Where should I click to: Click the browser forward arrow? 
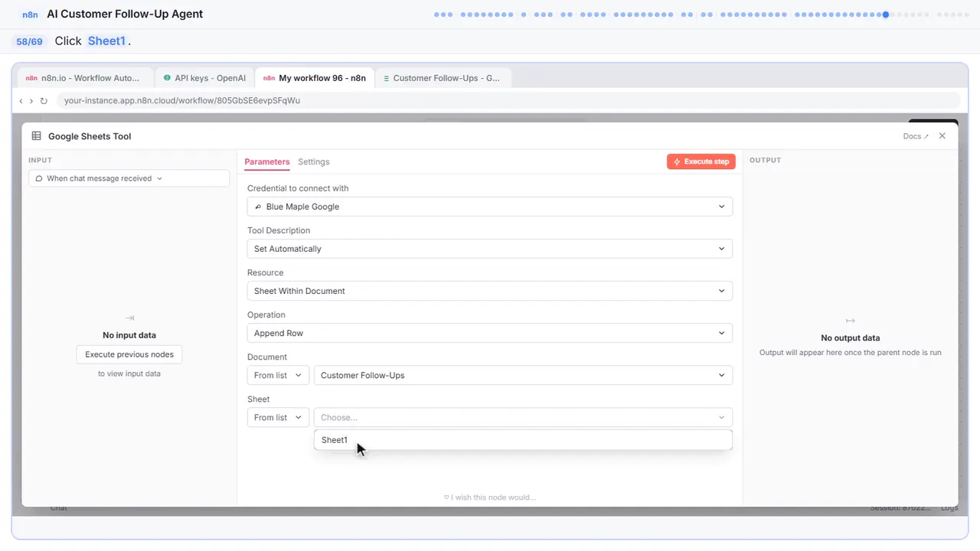(31, 100)
